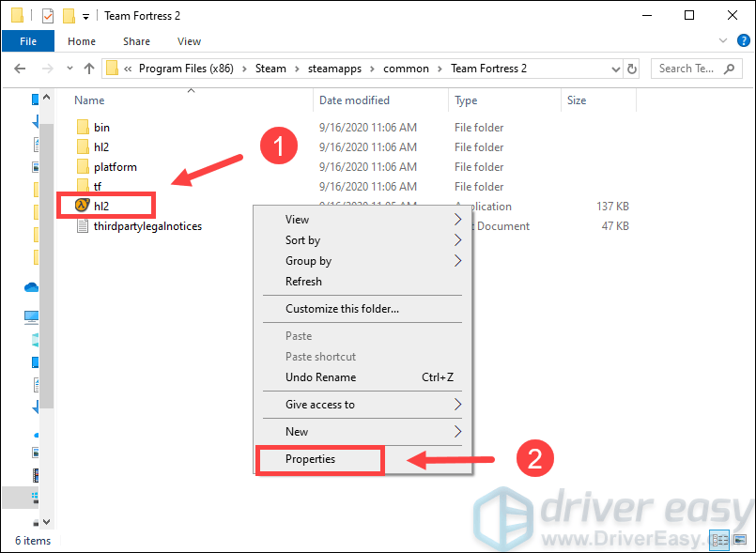Expand chevron after steamapps in address bar

click(372, 69)
